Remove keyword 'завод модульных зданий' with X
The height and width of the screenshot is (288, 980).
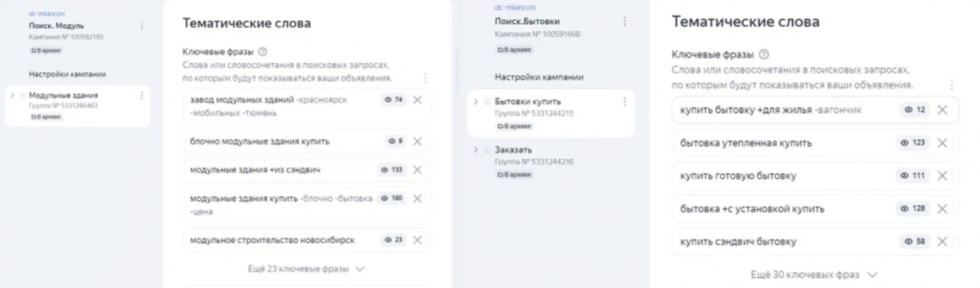pos(417,100)
